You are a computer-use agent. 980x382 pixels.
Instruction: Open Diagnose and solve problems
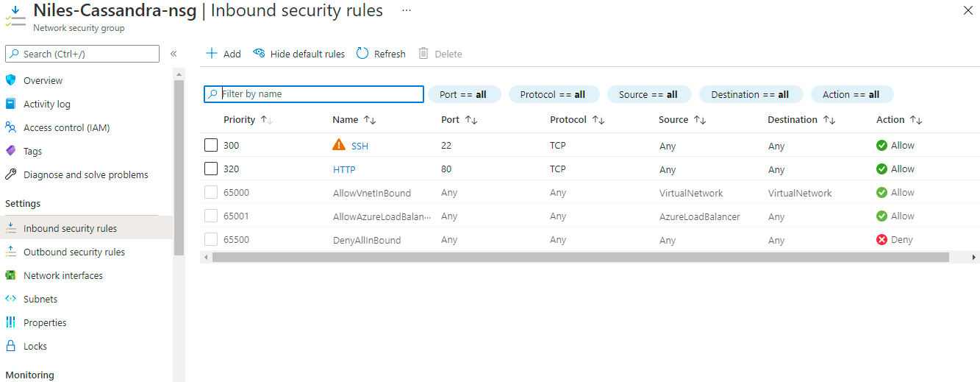85,174
